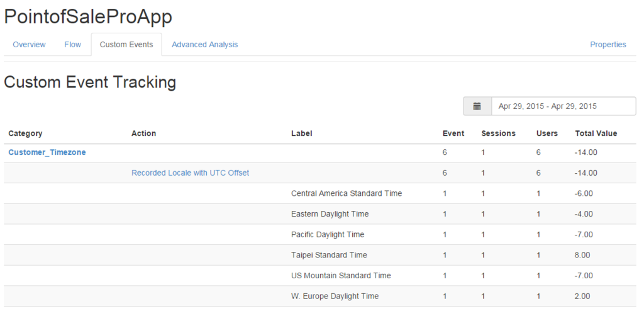Click W. Europe Daylight Time users count
This screenshot has width=644, height=311.
[x=538, y=296]
